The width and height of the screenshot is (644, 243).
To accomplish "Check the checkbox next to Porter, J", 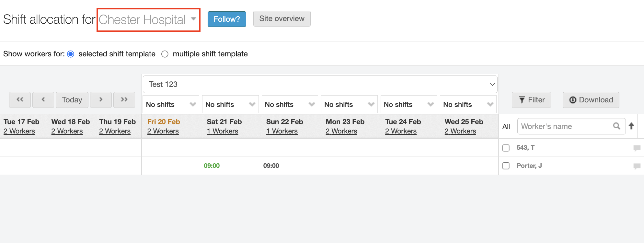I will click(x=506, y=166).
